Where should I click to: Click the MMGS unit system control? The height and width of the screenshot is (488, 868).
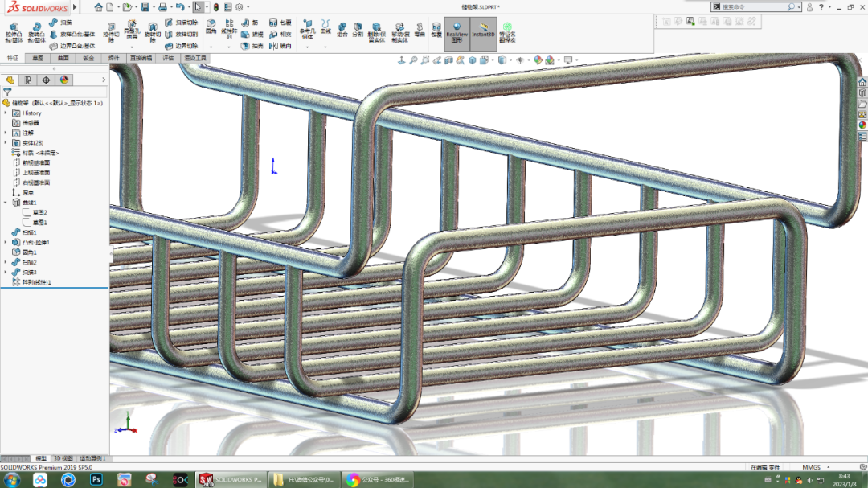(x=812, y=467)
